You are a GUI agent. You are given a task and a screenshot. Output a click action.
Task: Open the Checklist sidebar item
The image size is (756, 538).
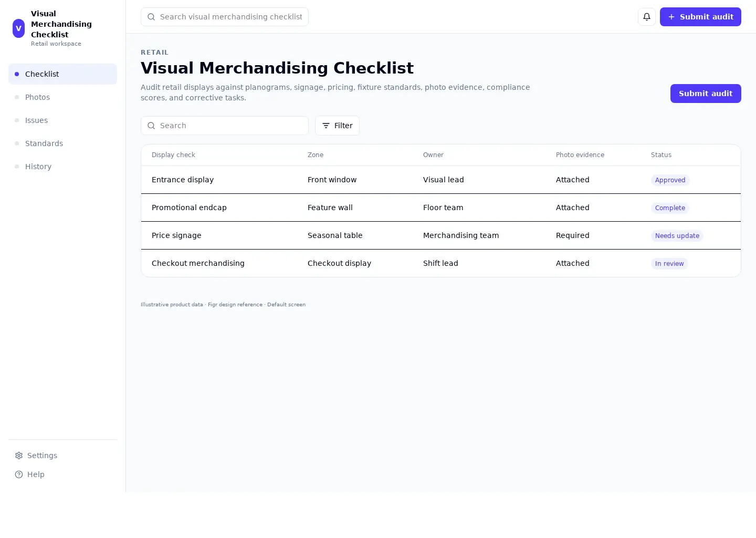pos(62,74)
